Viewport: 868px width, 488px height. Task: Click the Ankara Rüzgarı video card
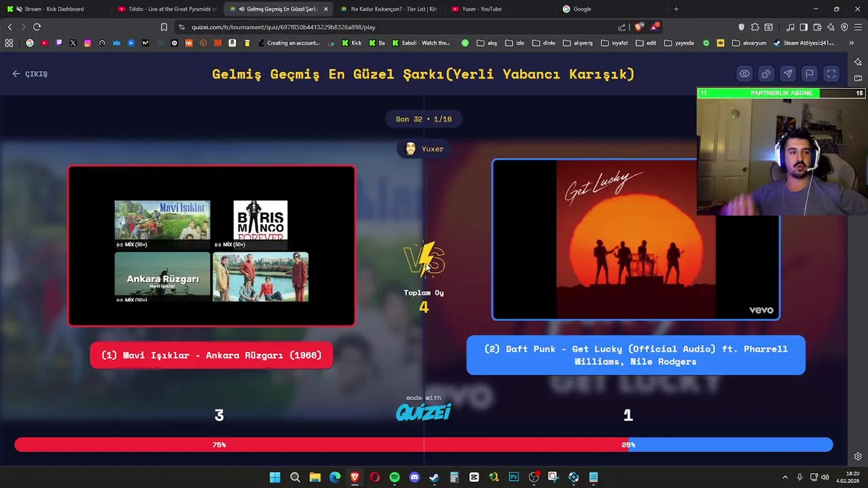pyautogui.click(x=212, y=246)
